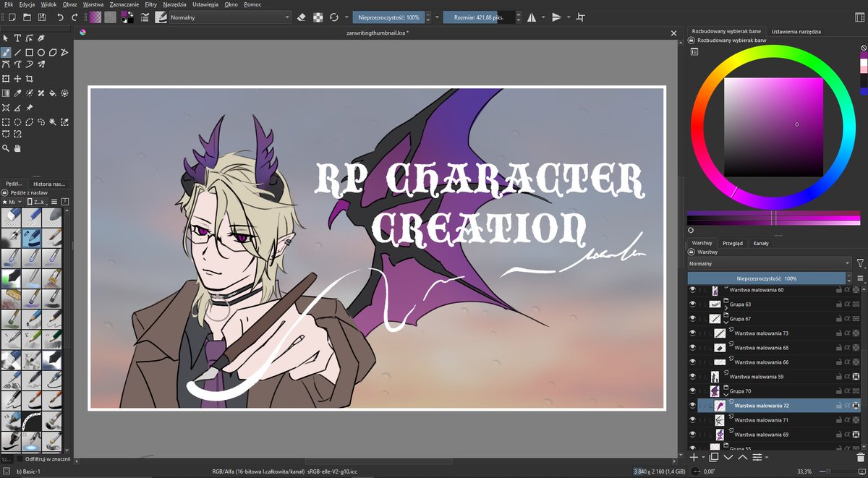Switch to the Przegląd tab
The image size is (868, 478).
click(x=733, y=244)
